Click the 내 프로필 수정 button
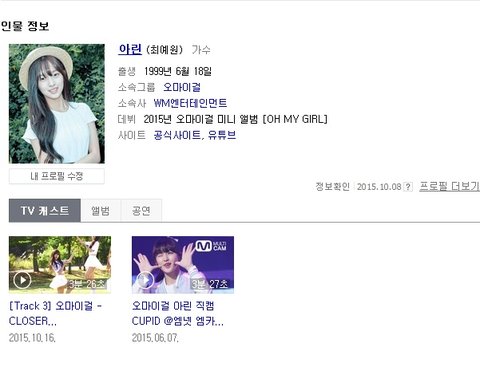Screen dimensions: 480x371 pyautogui.click(x=57, y=176)
